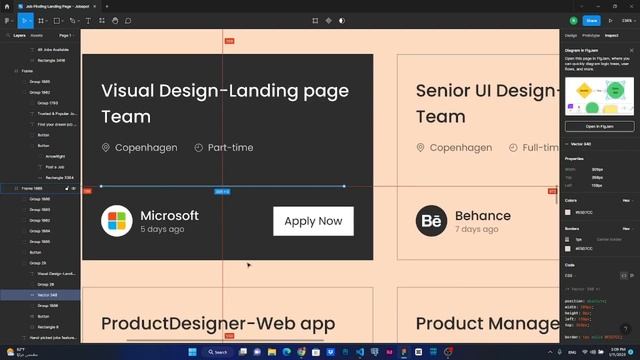The height and width of the screenshot is (360, 640).
Task: Click the Open in FigJam button
Action: pyautogui.click(x=599, y=127)
